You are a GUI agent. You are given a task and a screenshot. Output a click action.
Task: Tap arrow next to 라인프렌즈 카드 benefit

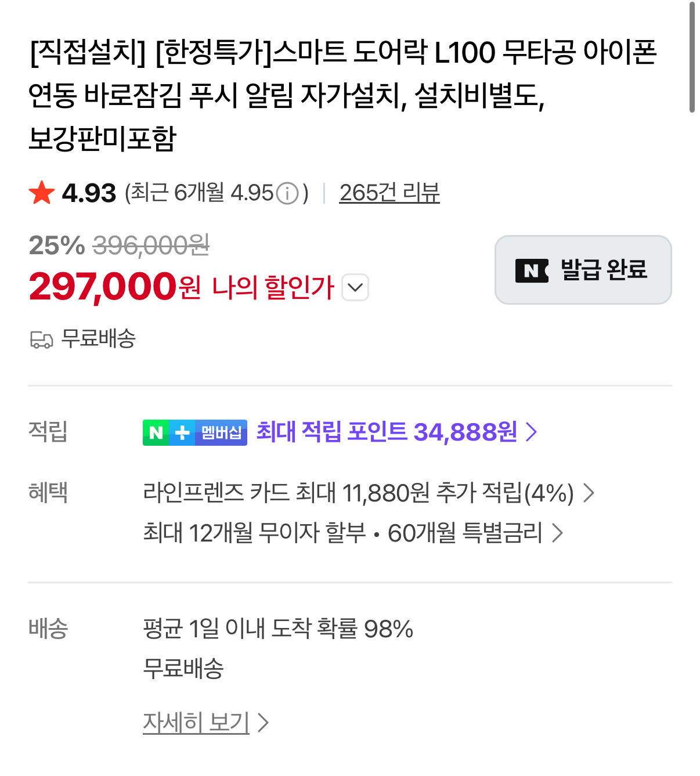pyautogui.click(x=589, y=493)
